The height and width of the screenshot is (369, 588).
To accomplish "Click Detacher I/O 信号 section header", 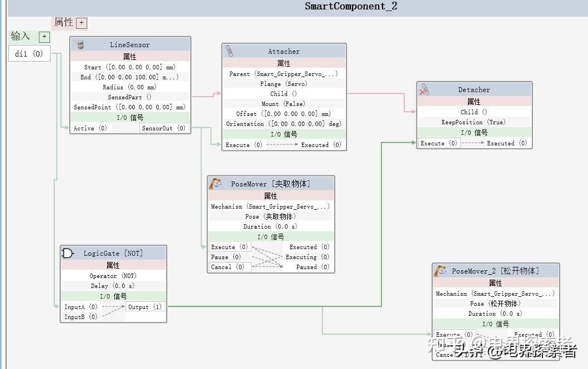I will coord(474,133).
